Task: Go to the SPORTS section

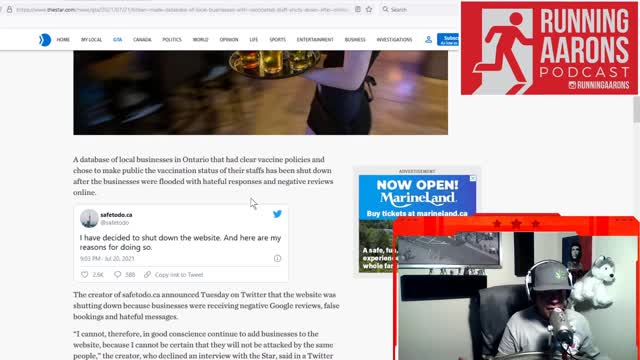Action: point(278,40)
